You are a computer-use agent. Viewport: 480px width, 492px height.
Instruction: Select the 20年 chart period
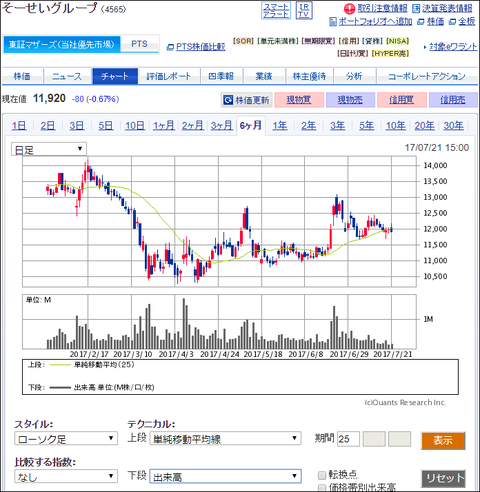click(424, 126)
